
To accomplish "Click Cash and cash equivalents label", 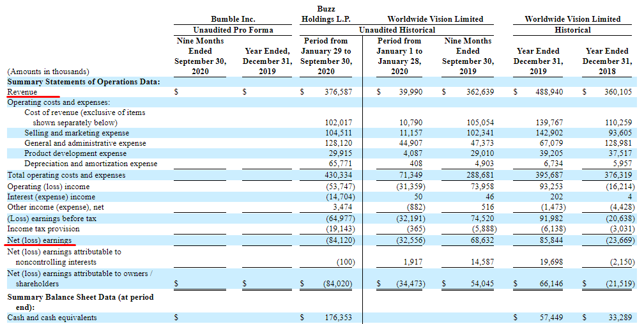I will [52, 318].
